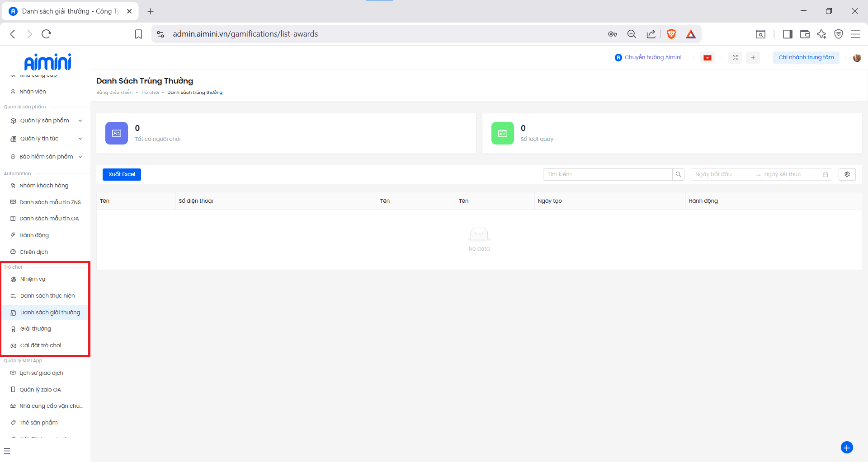Click the blue floating plus button
The height and width of the screenshot is (462, 868).
(846, 447)
